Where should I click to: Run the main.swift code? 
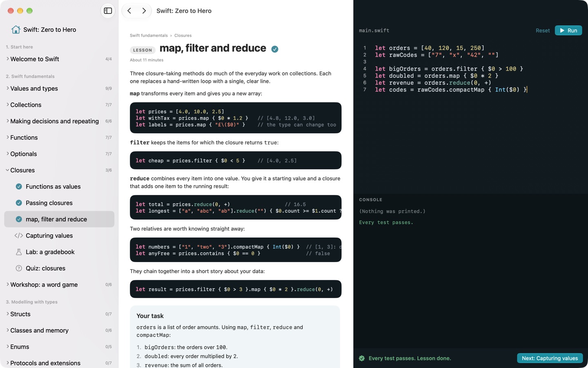click(x=568, y=30)
